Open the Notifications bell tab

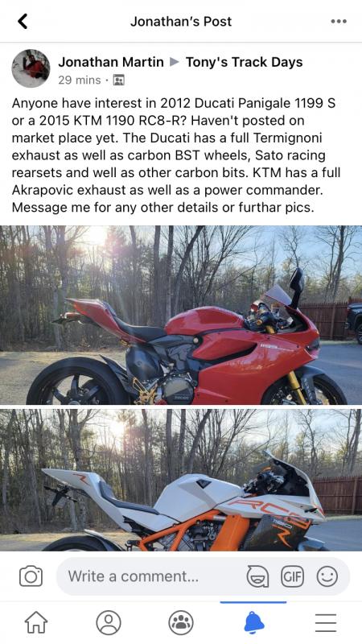pyautogui.click(x=253, y=622)
